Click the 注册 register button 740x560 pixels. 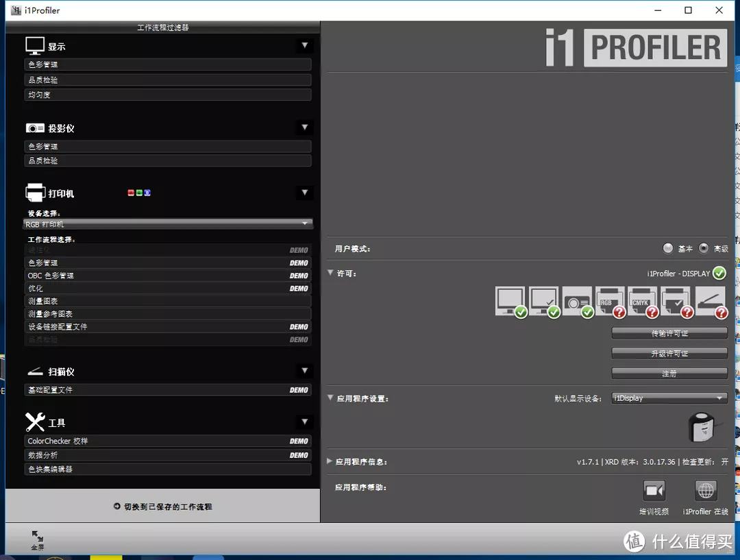(669, 374)
